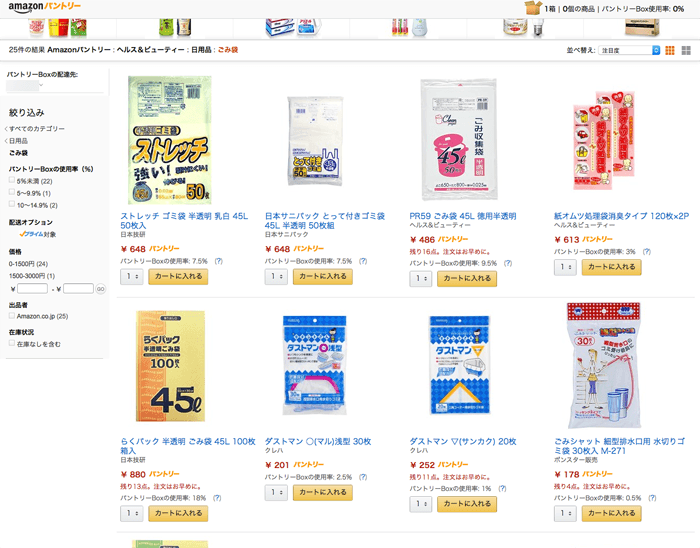Check the 10~14.9% (2) filter
Viewport: 700px width, 548px height.
point(12,204)
